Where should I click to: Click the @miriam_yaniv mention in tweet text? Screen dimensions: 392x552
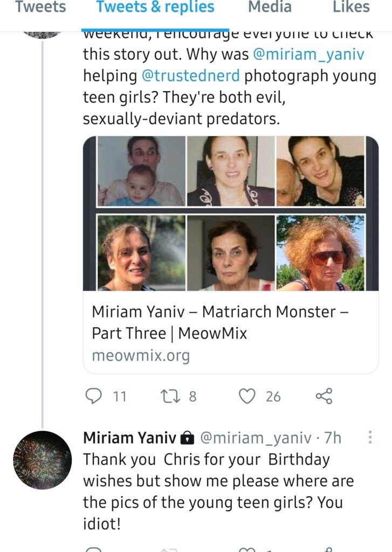pyautogui.click(x=308, y=54)
